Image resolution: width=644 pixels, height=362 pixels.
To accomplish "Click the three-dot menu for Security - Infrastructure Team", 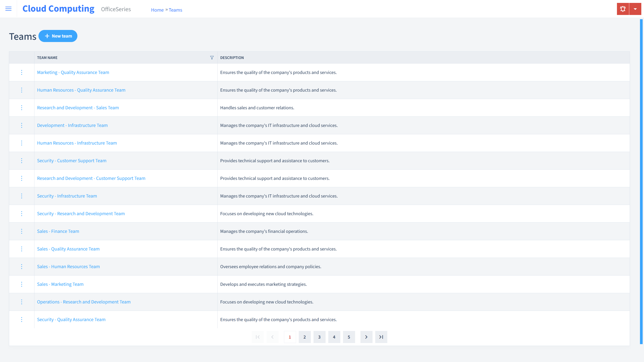I will pyautogui.click(x=22, y=196).
